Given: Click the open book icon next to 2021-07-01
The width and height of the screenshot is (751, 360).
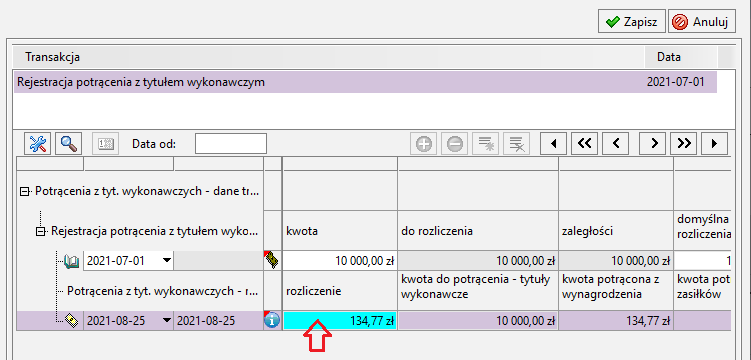Looking at the screenshot, I should [71, 261].
